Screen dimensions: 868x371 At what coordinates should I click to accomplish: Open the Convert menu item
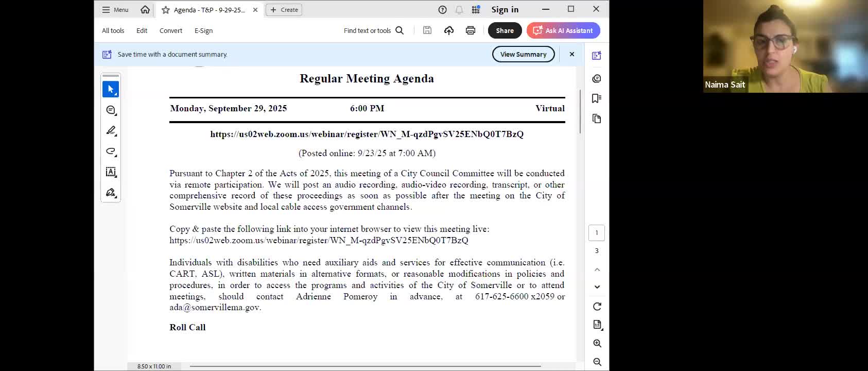click(171, 30)
